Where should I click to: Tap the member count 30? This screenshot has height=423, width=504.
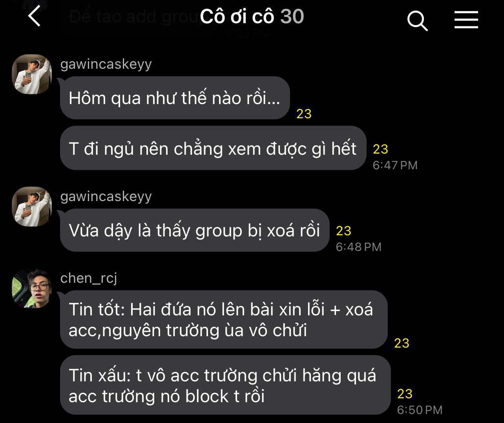292,17
